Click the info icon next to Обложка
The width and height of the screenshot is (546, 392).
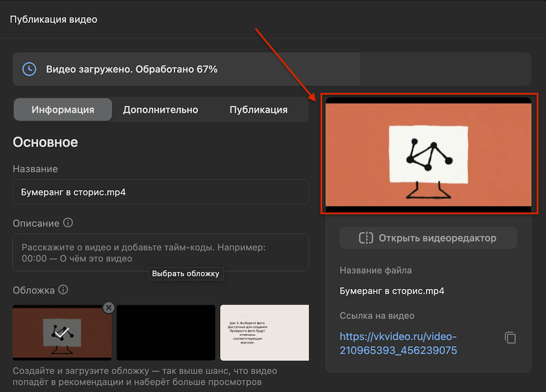click(x=63, y=290)
